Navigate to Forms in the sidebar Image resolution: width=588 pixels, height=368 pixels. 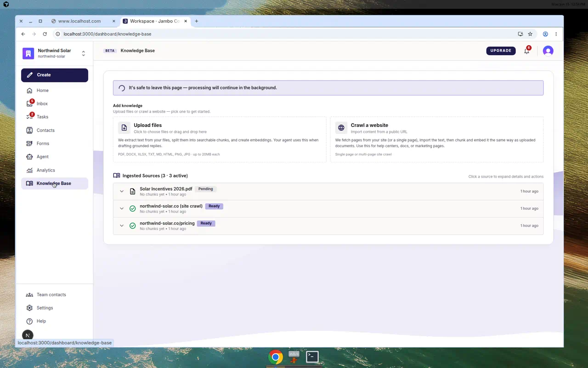click(x=55, y=144)
